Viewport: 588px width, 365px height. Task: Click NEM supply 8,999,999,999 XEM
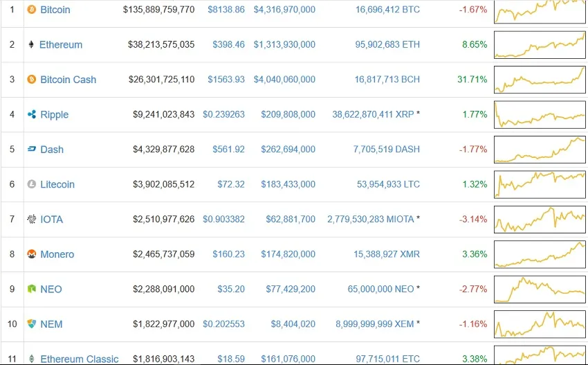(375, 323)
